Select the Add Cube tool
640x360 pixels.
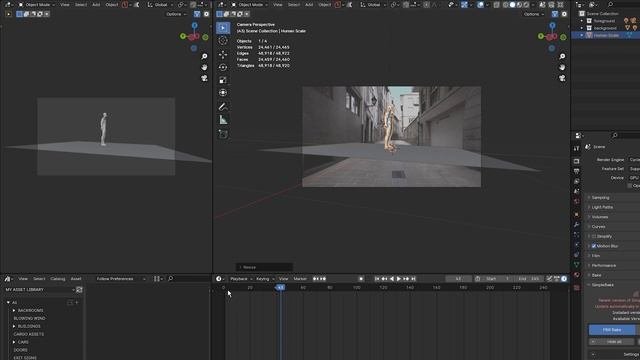(x=223, y=134)
